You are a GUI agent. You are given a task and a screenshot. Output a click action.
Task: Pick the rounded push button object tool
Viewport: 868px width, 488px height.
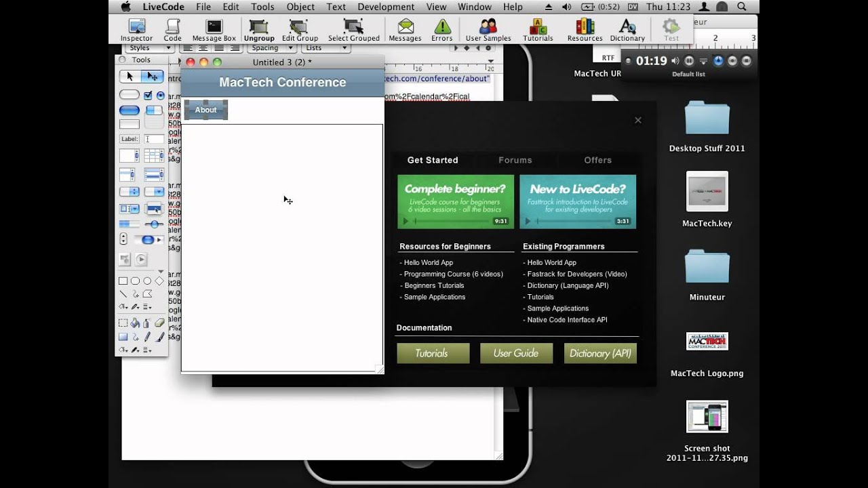click(x=130, y=96)
